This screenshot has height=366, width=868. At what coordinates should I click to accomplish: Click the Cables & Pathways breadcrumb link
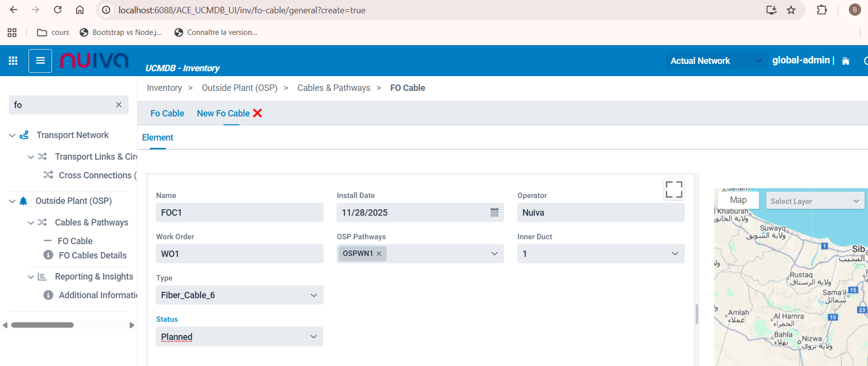[334, 88]
